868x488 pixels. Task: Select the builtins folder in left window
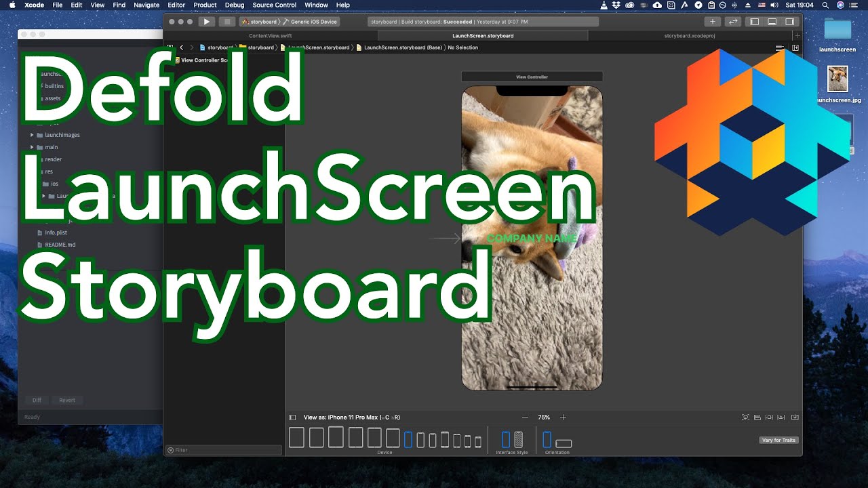[x=54, y=86]
